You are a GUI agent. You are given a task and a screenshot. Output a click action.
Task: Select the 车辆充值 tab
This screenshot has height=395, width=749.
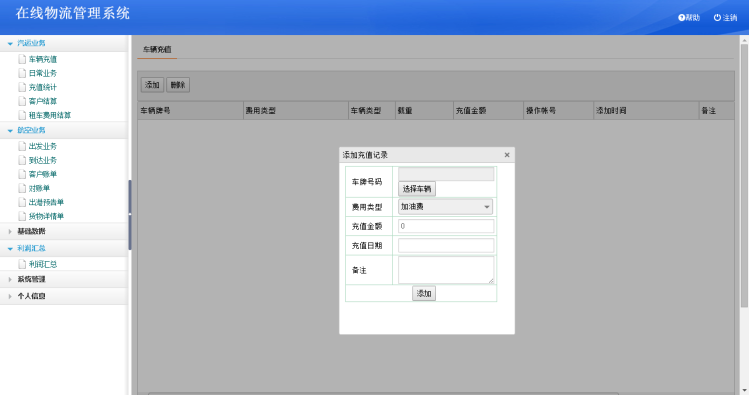(157, 49)
